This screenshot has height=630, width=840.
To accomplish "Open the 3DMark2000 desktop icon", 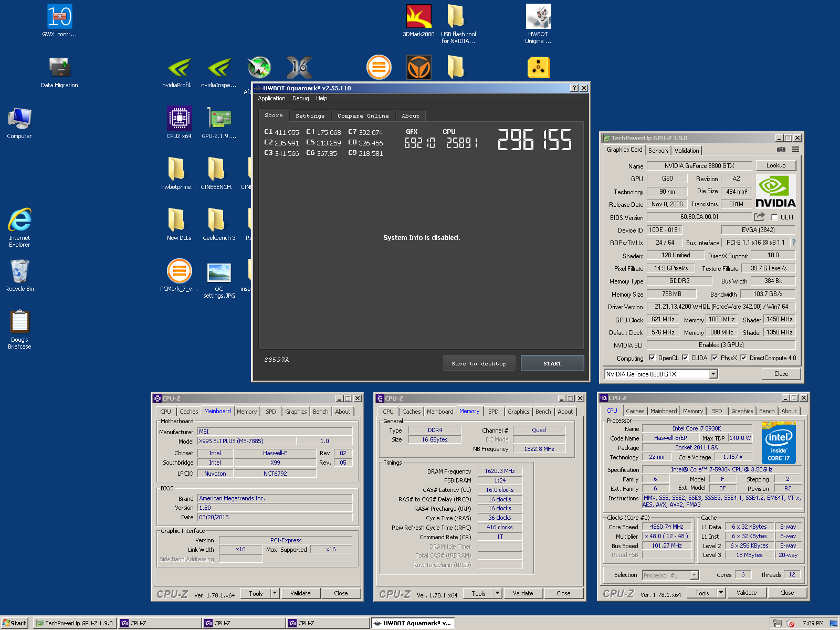I will 418,20.
